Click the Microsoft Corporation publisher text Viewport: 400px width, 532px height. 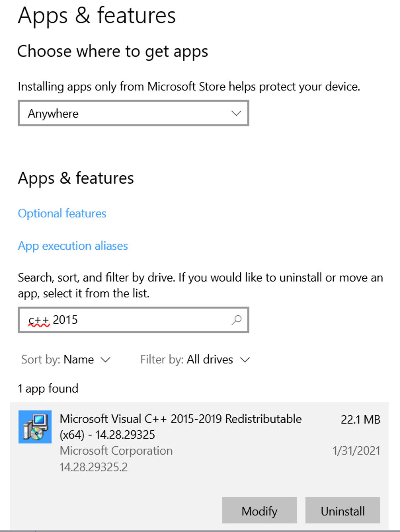116,451
